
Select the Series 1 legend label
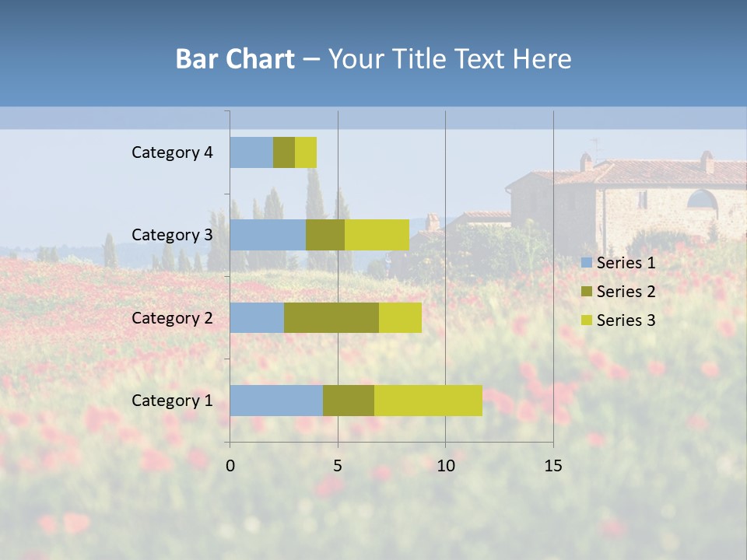point(626,262)
